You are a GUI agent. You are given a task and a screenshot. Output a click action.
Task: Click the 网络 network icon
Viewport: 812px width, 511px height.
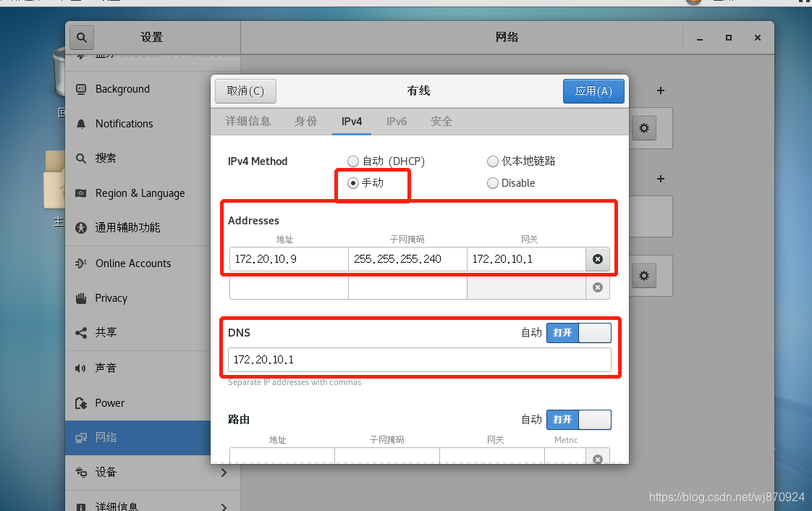pos(81,438)
